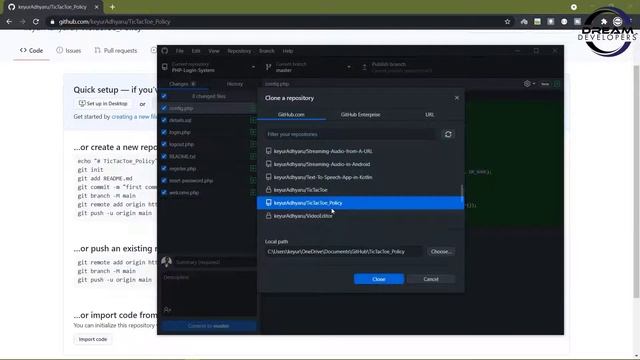Image resolution: width=640 pixels, height=360 pixels.
Task: Expand the Current branch dropdown
Action: [309, 67]
